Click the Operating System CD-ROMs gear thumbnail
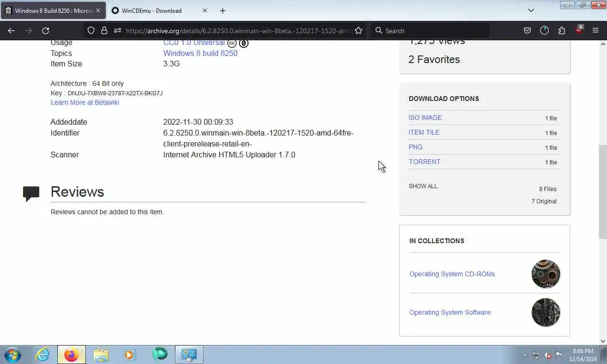The image size is (607, 364). [x=546, y=274]
